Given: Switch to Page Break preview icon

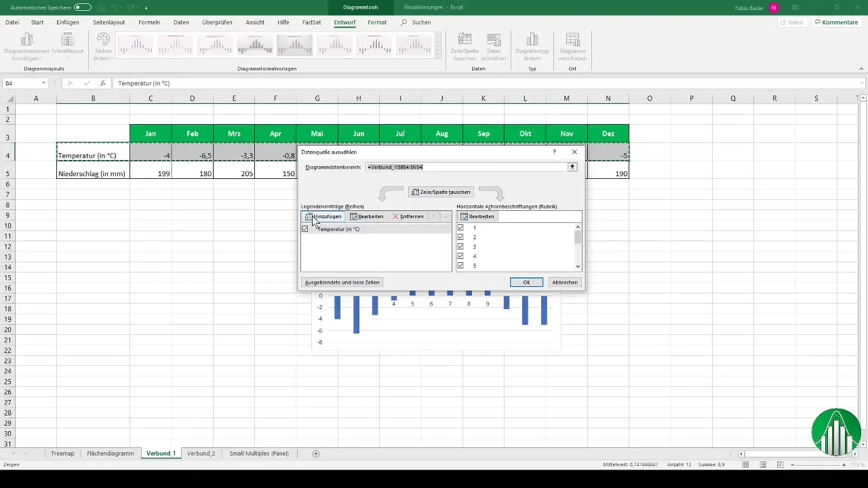Looking at the screenshot, I should tap(781, 465).
